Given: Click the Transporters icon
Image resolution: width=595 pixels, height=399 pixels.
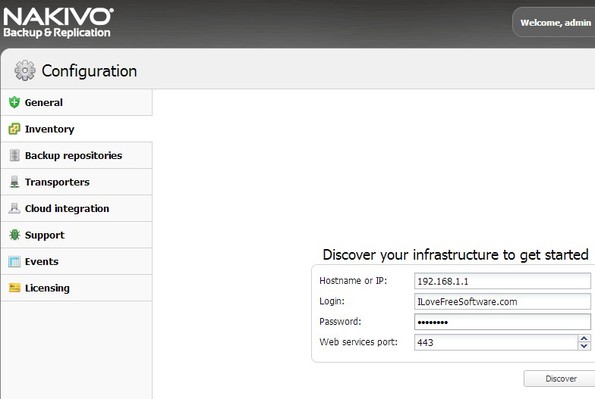Looking at the screenshot, I should [x=14, y=182].
